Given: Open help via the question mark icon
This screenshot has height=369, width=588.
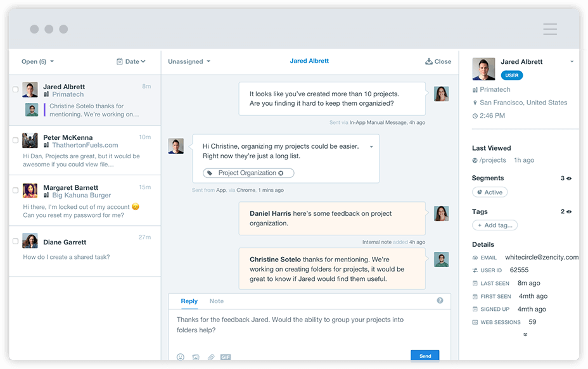Looking at the screenshot, I should (x=440, y=301).
